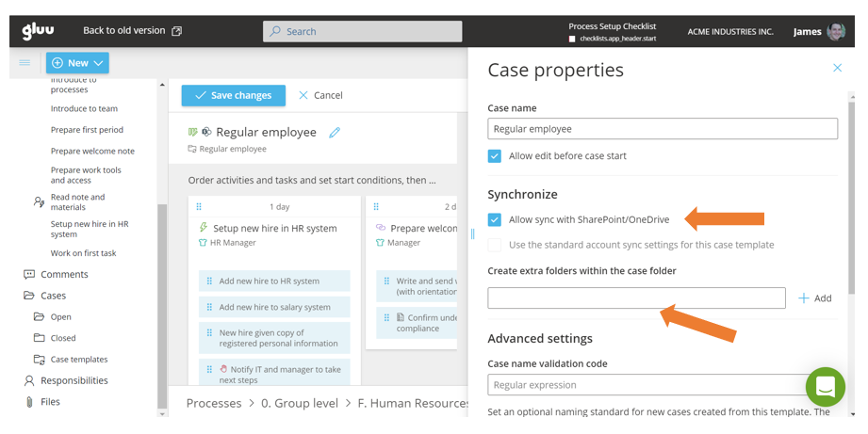
Task: Toggle the hamburger sidebar menu icon
Action: 25,63
